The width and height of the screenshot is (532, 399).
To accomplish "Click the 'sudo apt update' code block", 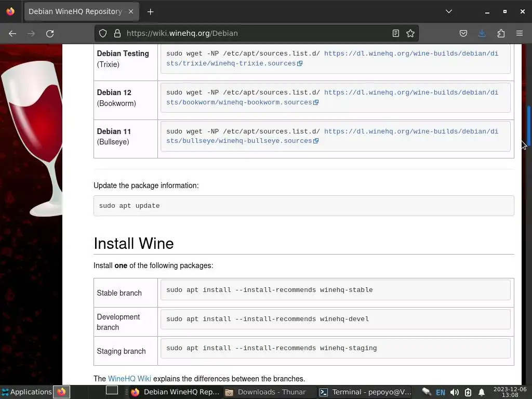I will pyautogui.click(x=303, y=206).
